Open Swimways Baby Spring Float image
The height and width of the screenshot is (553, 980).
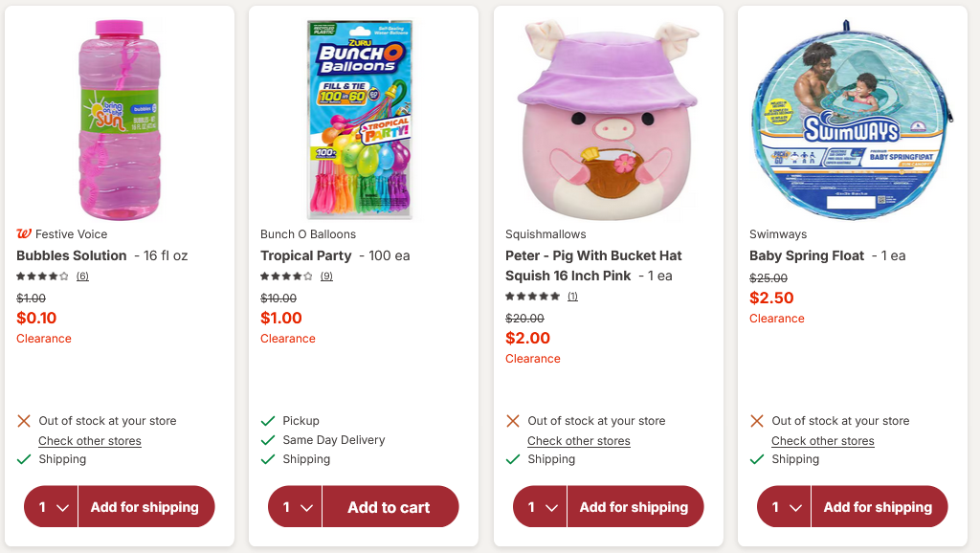pyautogui.click(x=851, y=119)
